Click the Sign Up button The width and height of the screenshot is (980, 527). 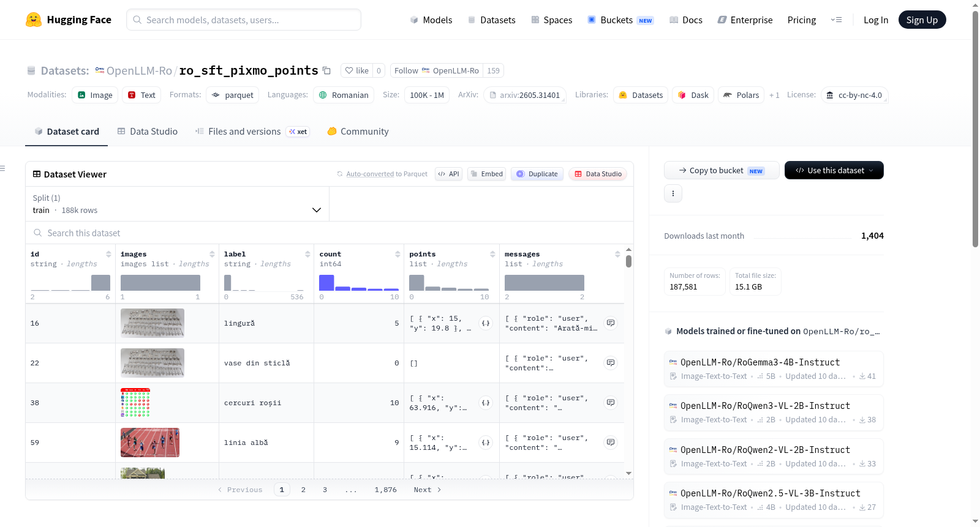pyautogui.click(x=922, y=20)
